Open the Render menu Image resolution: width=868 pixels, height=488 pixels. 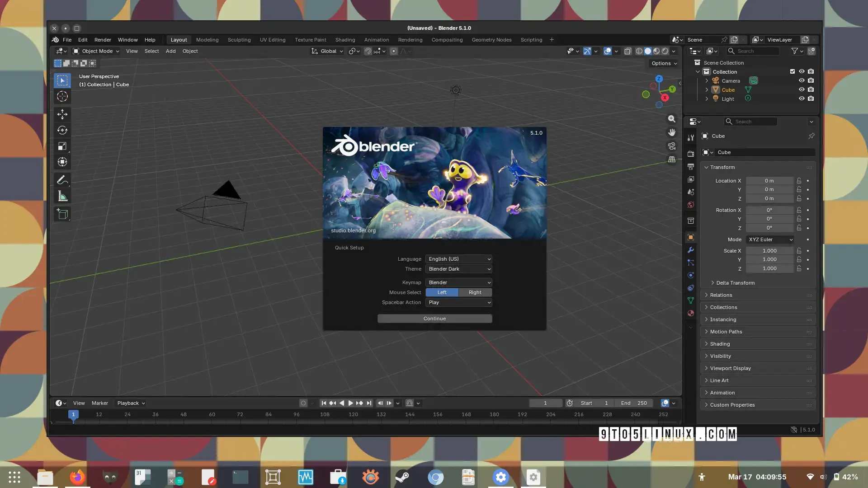coord(103,40)
